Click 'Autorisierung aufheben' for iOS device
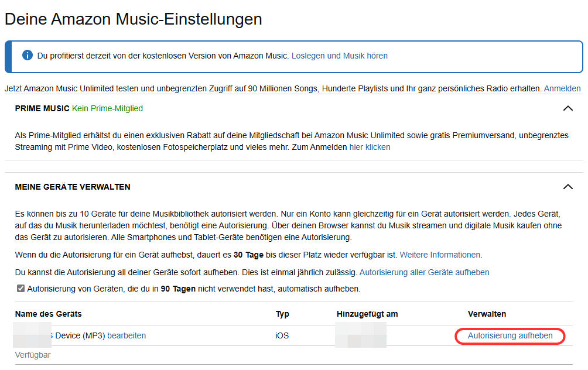Screen dimensions: 588x370 point(510,335)
